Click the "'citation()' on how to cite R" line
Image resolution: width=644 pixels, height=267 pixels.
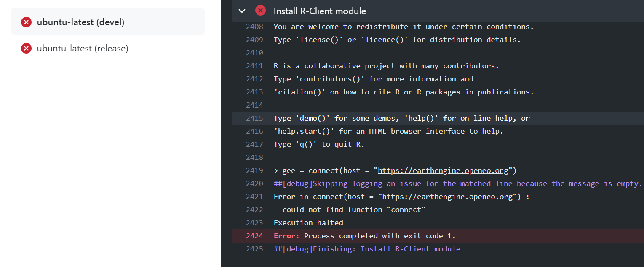click(x=404, y=92)
